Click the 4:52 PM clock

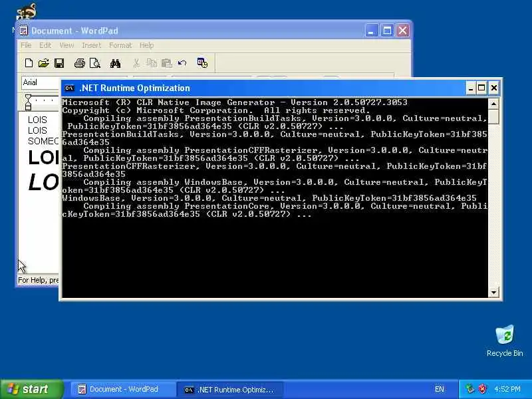tap(507, 389)
